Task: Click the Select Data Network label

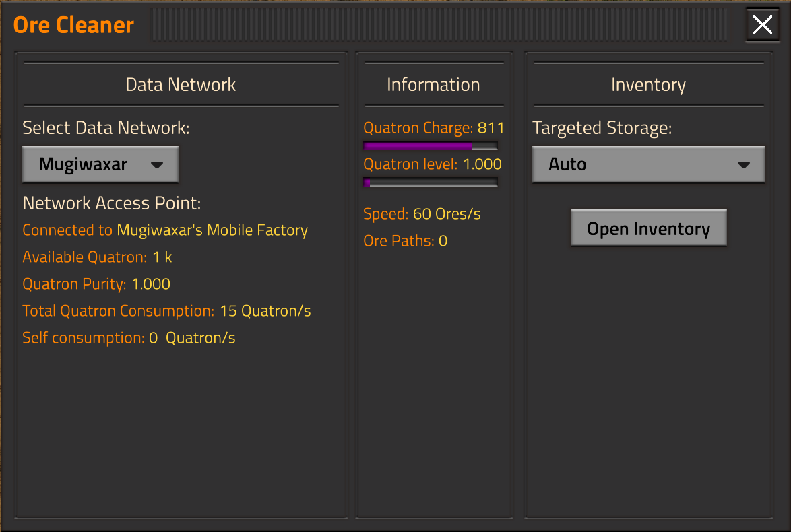Action: 106,128
